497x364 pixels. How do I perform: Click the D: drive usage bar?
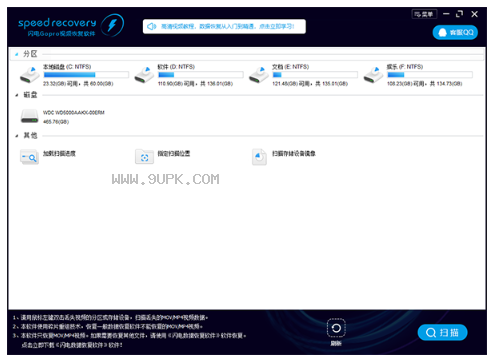200,75
